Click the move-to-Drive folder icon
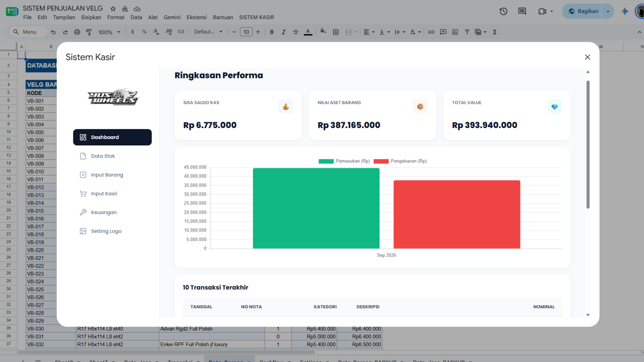 [x=125, y=9]
